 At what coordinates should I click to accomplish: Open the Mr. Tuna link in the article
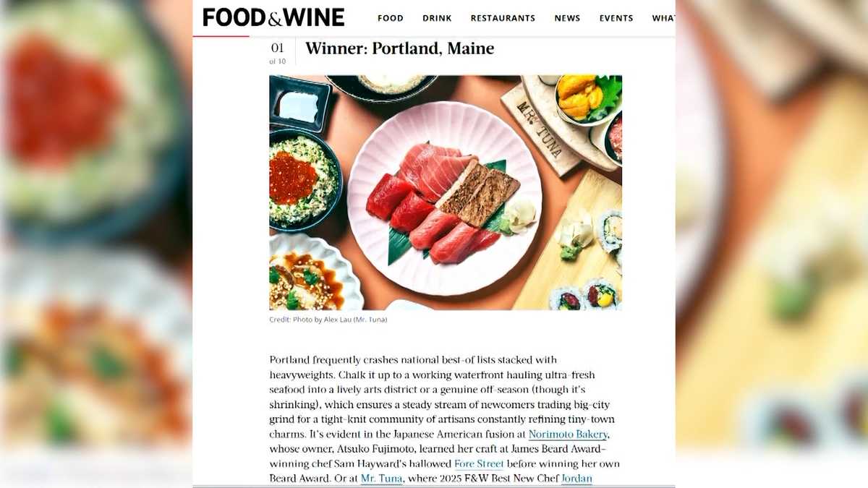point(381,478)
